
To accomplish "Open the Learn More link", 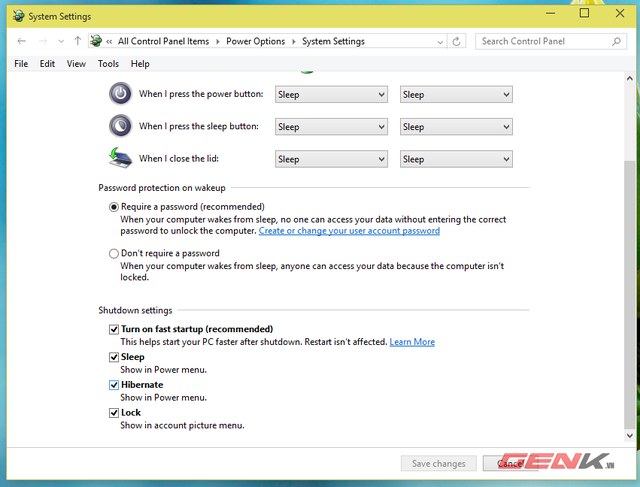I will point(412,342).
